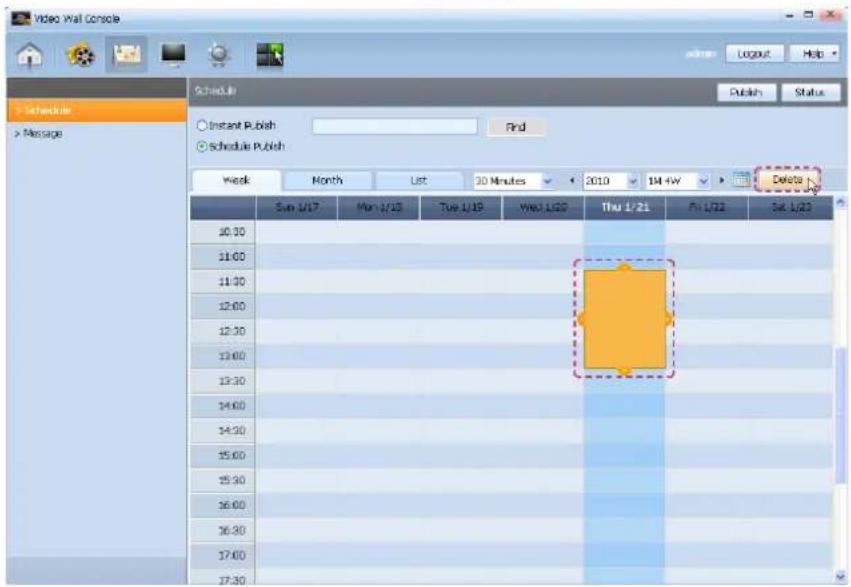851x587 pixels.
Task: Select Schedule Publish radio button
Action: point(202,146)
